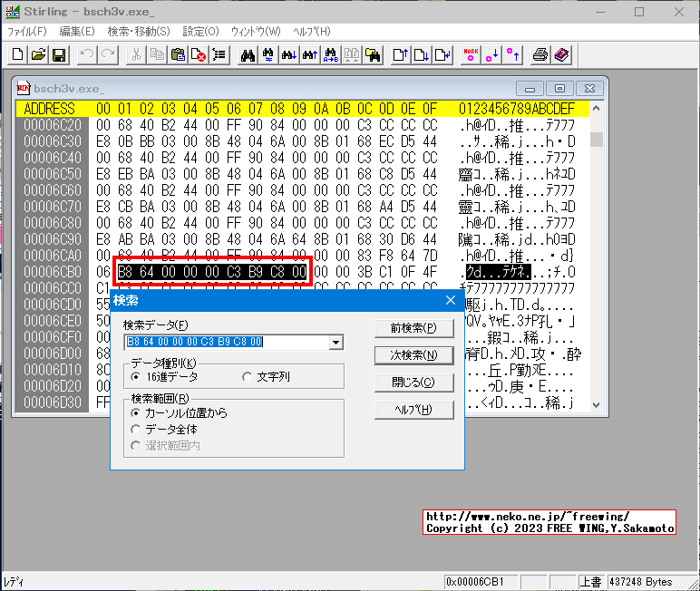Save file with the floppy disk icon
Viewport: 700px width, 591px height.
click(59, 55)
